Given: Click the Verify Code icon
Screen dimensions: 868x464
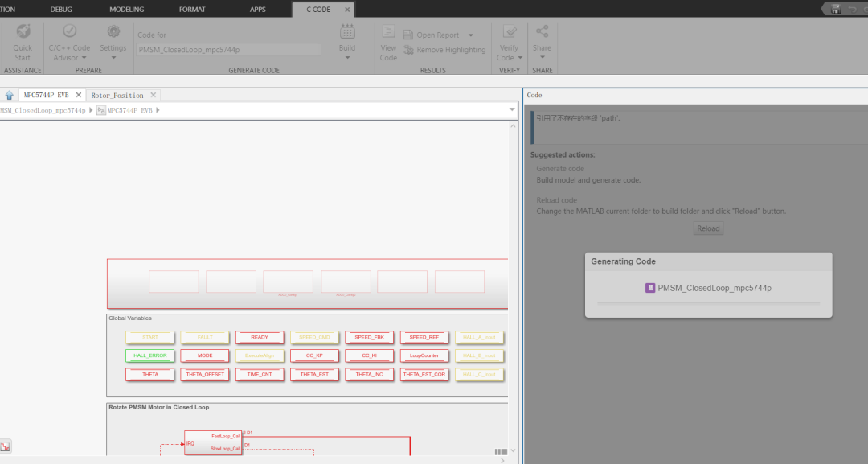Looking at the screenshot, I should (510, 31).
